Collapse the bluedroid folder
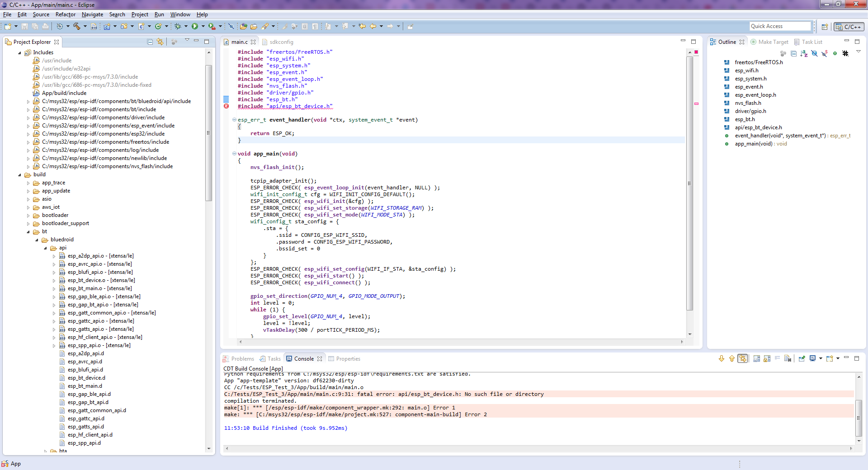868x470 pixels. coord(37,240)
